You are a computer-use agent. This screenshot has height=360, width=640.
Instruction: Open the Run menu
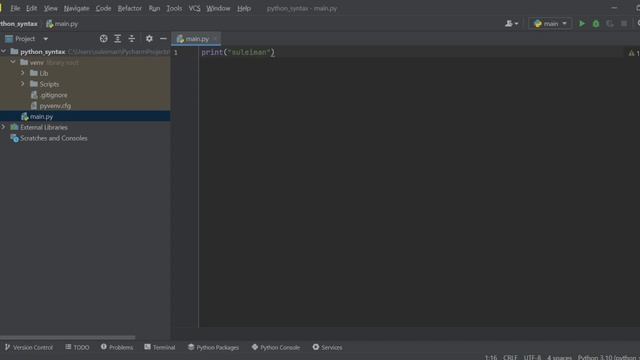(154, 8)
